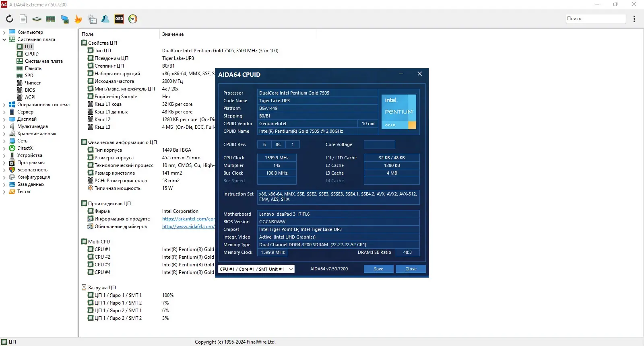Viewport: 644px width, 346px height.
Task: Expand the Мультимедиа tree node
Action: point(4,126)
